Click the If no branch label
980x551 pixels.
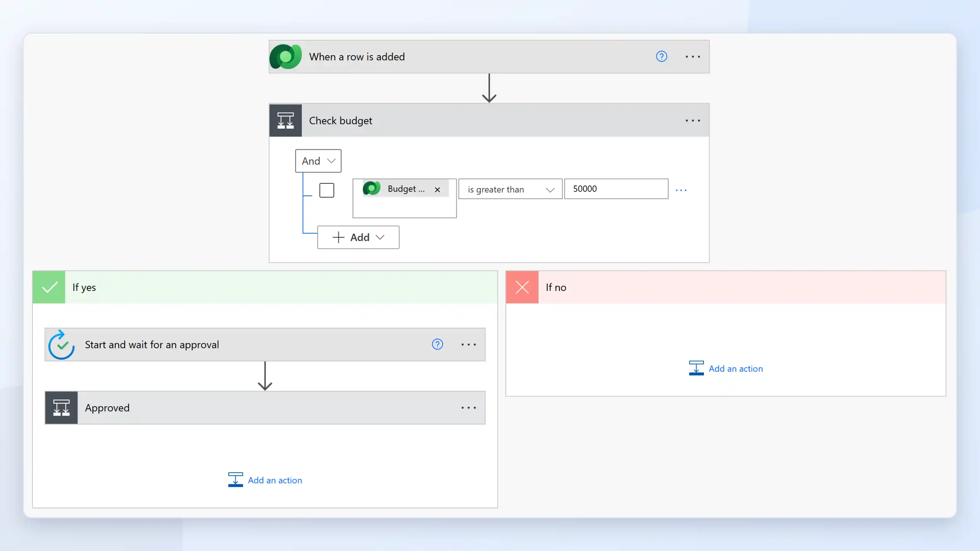pos(556,287)
